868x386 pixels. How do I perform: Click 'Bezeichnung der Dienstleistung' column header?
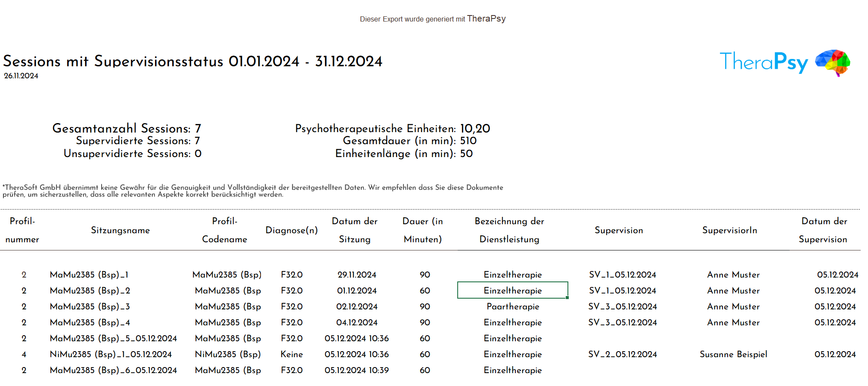[x=509, y=230]
